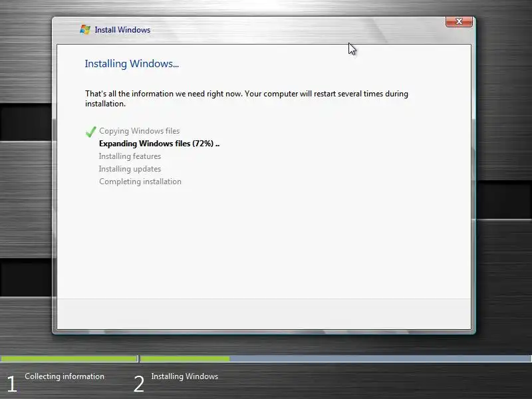The height and width of the screenshot is (399, 532).
Task: Click the Collecting information progress bar segment
Action: pyautogui.click(x=69, y=358)
